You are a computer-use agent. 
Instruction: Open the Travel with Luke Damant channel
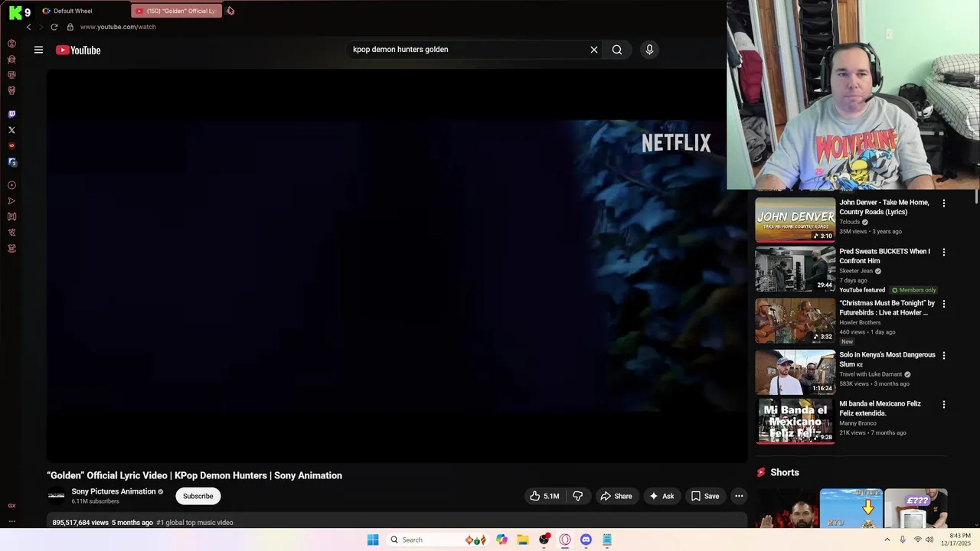pyautogui.click(x=871, y=374)
